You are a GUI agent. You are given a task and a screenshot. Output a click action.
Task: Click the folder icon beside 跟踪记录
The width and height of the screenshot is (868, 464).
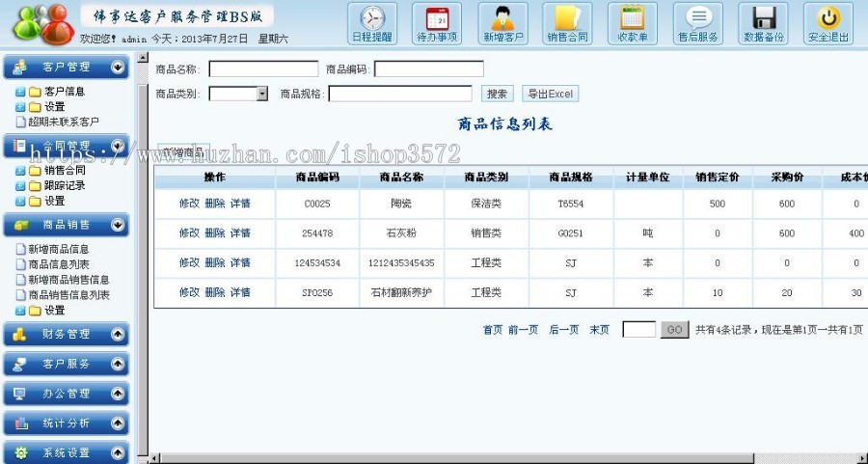pos(35,186)
